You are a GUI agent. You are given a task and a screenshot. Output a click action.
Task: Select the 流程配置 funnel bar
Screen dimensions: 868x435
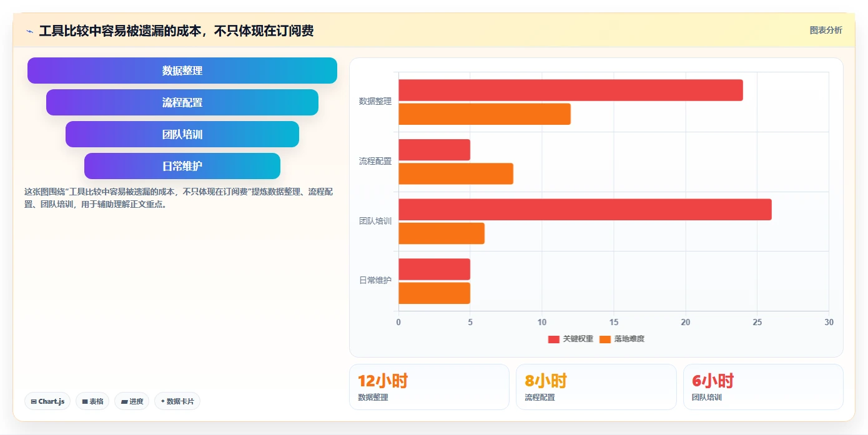click(x=182, y=102)
